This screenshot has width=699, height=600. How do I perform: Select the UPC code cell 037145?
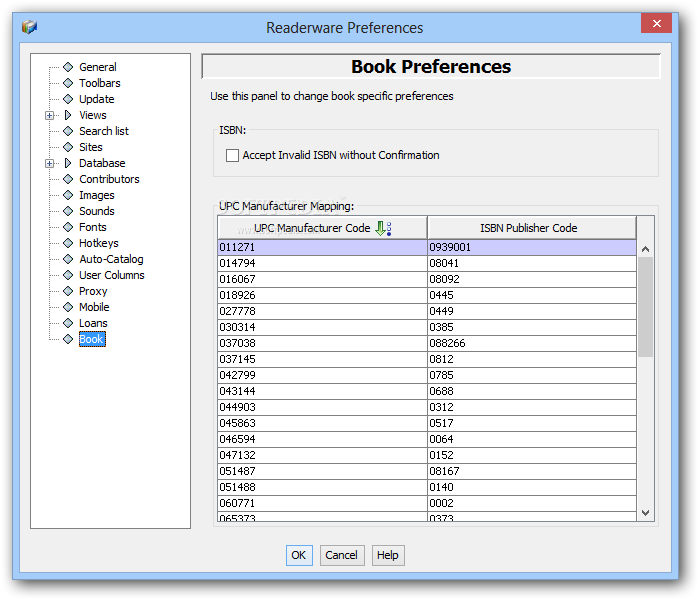click(x=322, y=359)
